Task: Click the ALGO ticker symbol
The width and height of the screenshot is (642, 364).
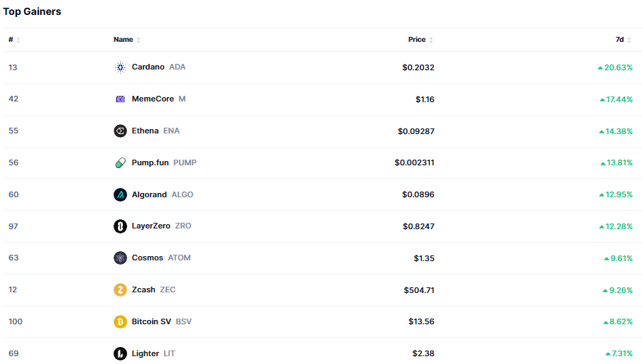Action: 183,194
